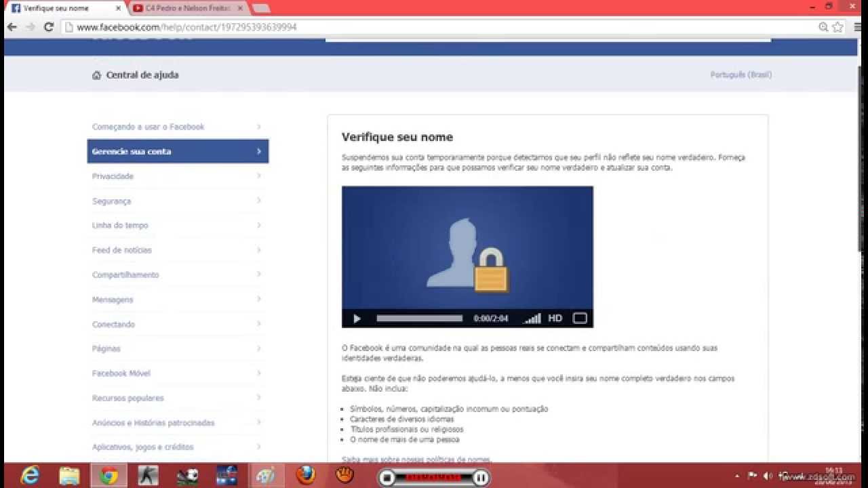This screenshot has height=488, width=868.
Task: Expand the Facebook Móvel chevron
Action: tap(259, 373)
